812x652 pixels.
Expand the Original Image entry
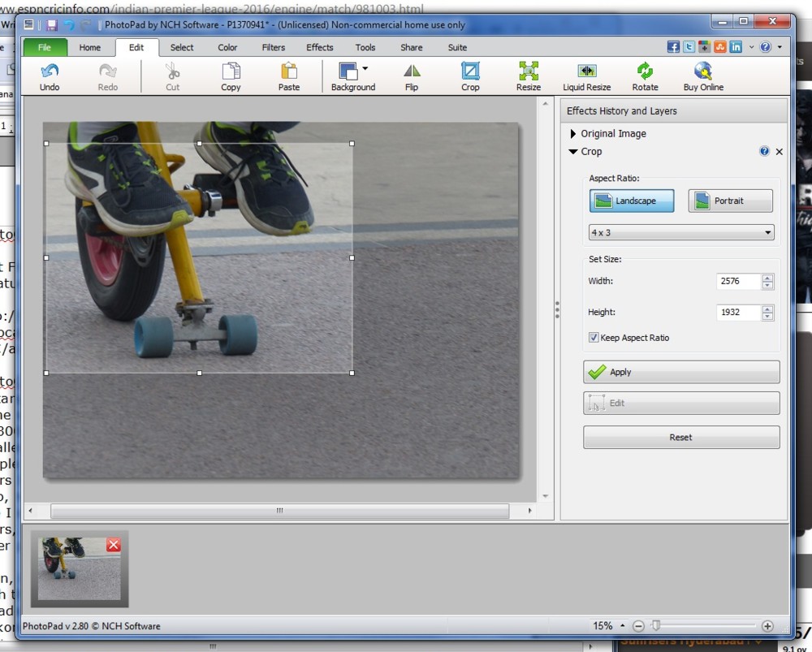pyautogui.click(x=573, y=134)
